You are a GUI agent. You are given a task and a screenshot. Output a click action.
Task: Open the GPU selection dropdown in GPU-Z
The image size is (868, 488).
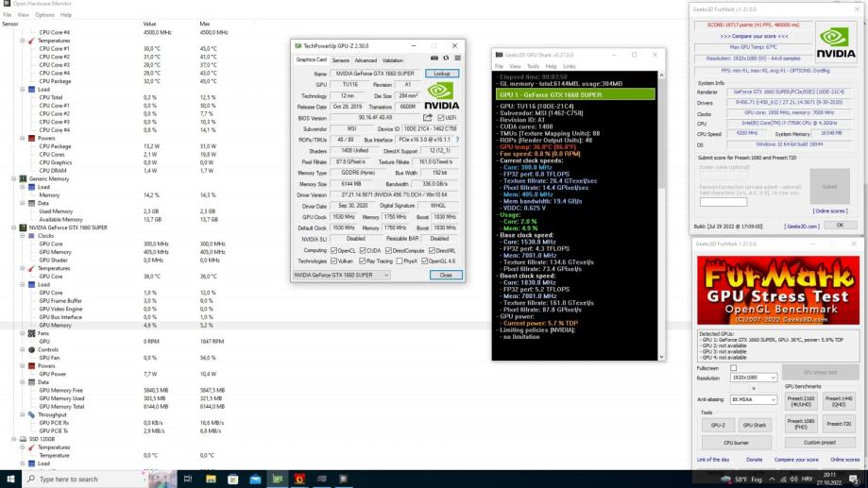342,275
